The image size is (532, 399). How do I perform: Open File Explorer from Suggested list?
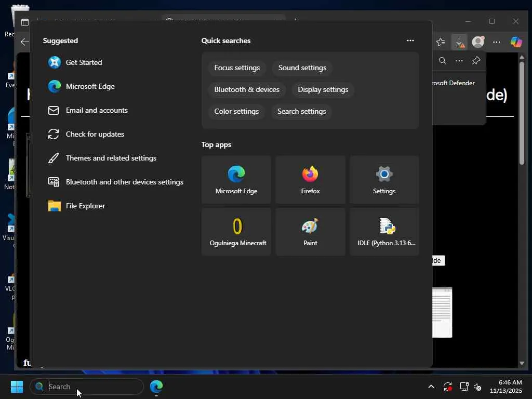[77, 206]
